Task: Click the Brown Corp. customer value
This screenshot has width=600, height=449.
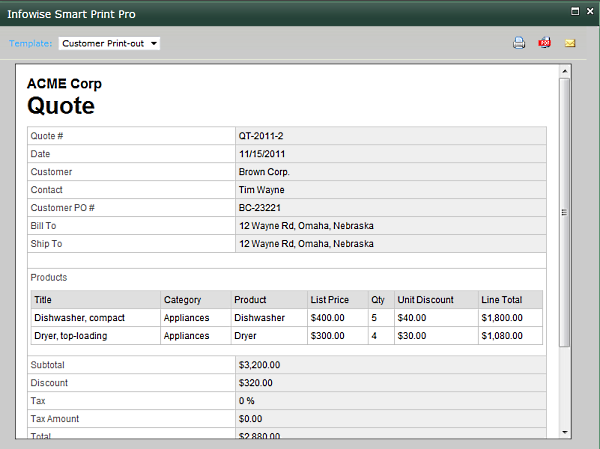Action: point(264,172)
